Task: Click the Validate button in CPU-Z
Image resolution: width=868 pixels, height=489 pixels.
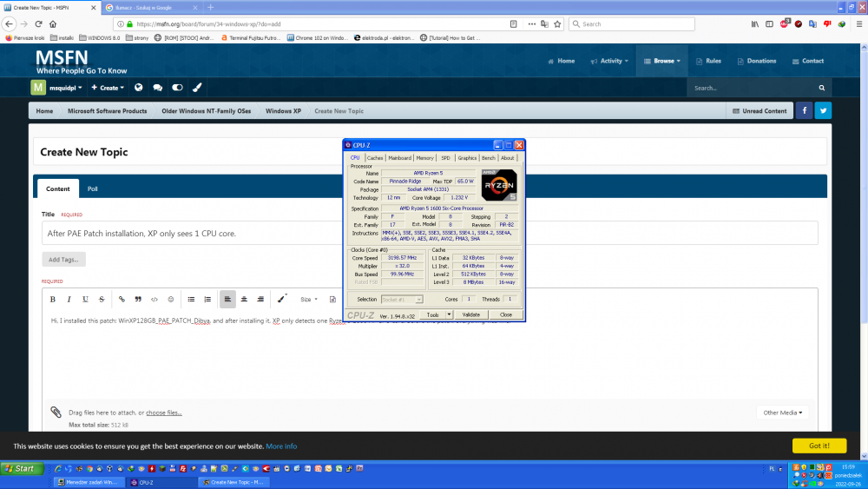Action: [x=470, y=314]
